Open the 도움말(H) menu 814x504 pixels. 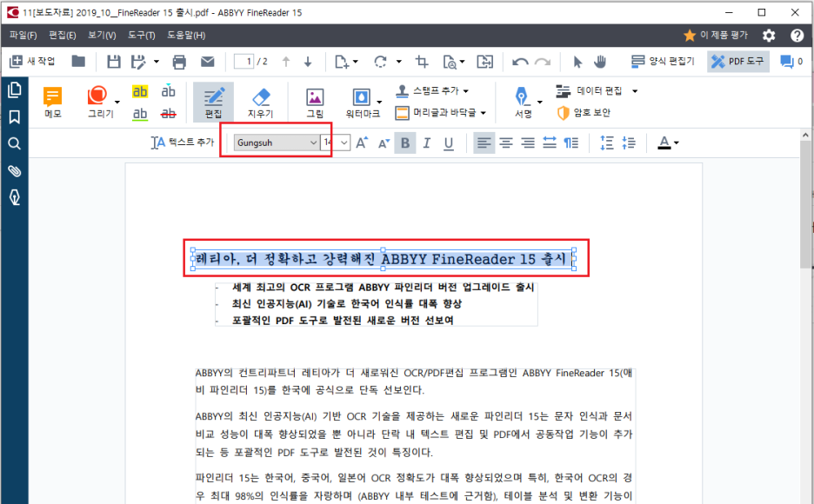point(186,36)
